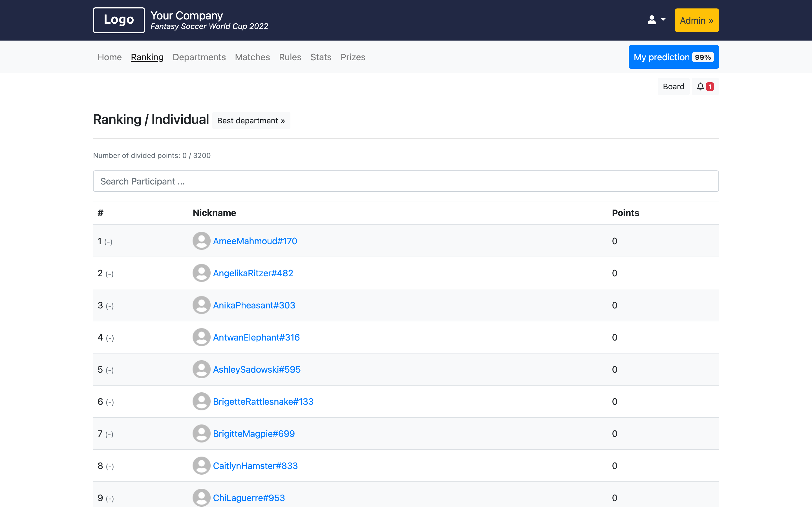This screenshot has height=507, width=812.
Task: Navigate to Departments menu item
Action: (x=199, y=57)
